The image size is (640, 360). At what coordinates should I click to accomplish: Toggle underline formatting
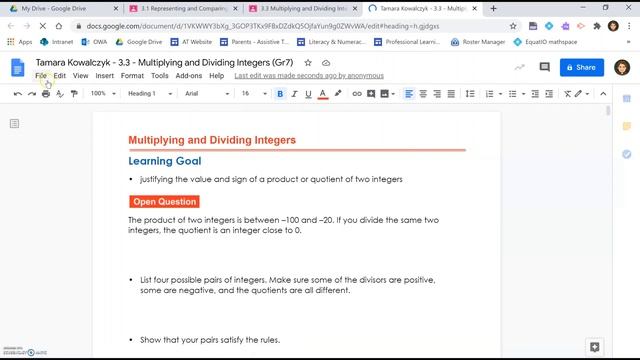308,94
